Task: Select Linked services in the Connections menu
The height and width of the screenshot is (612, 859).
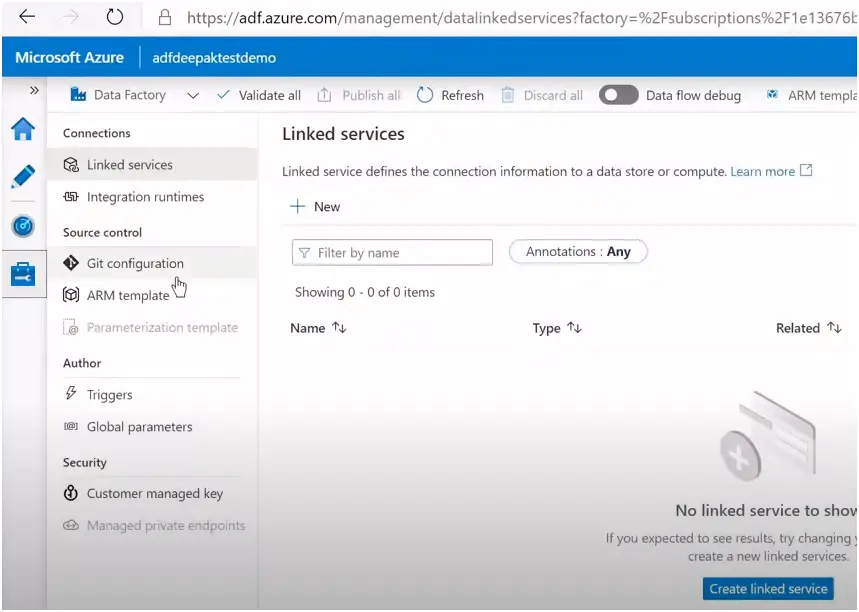Action: [x=152, y=164]
